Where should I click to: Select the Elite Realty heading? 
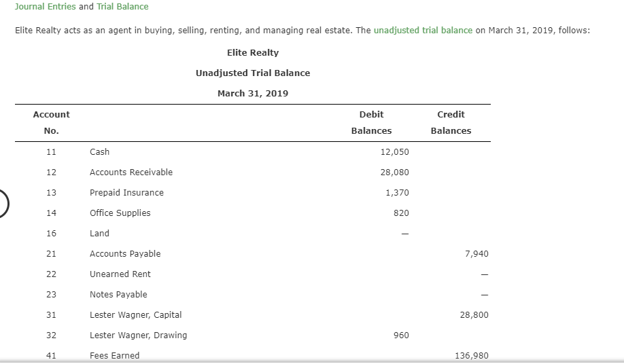[253, 52]
